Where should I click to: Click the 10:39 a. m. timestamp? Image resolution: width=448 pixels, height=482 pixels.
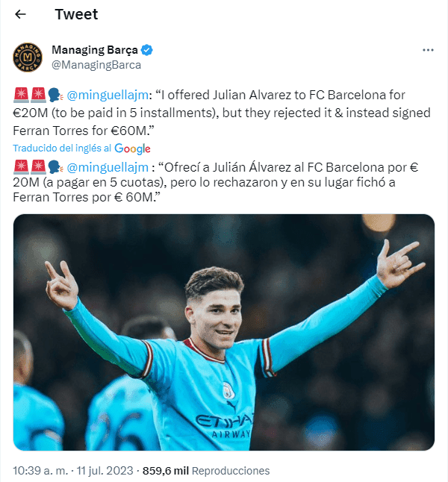[x=40, y=471]
